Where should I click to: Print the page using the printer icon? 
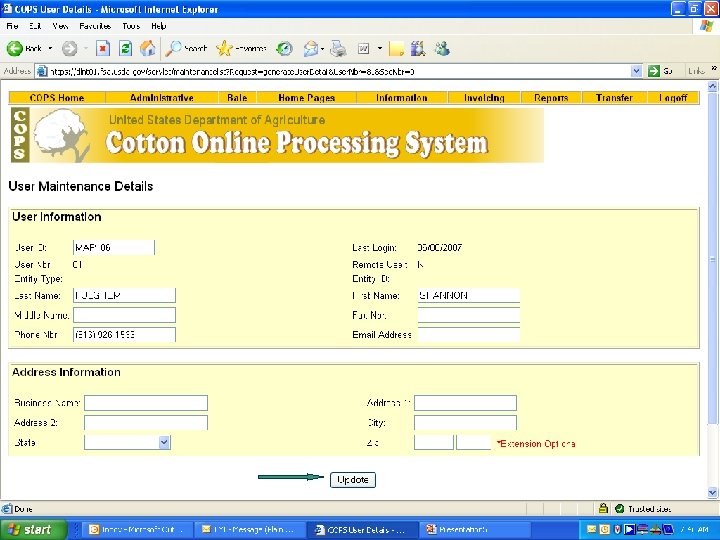338,48
